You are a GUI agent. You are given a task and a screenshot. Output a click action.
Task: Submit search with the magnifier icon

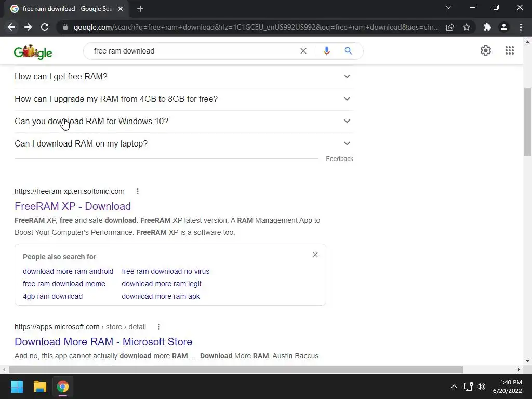[x=348, y=51]
